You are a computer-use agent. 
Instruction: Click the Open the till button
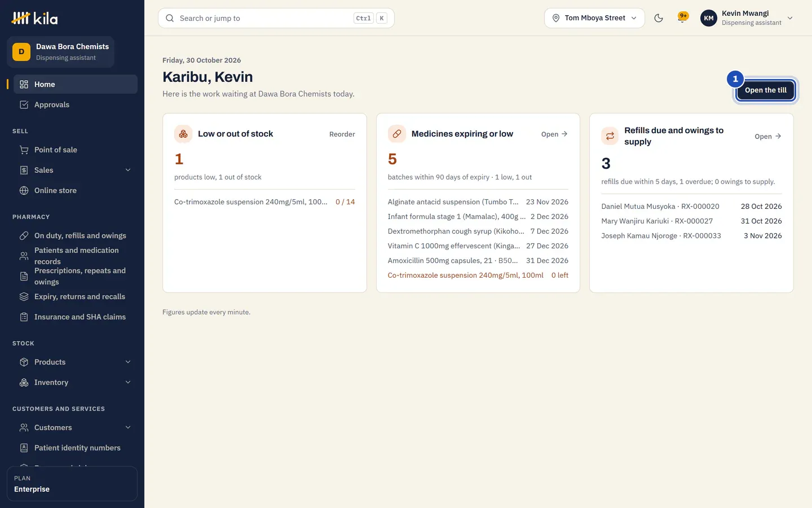(x=765, y=90)
